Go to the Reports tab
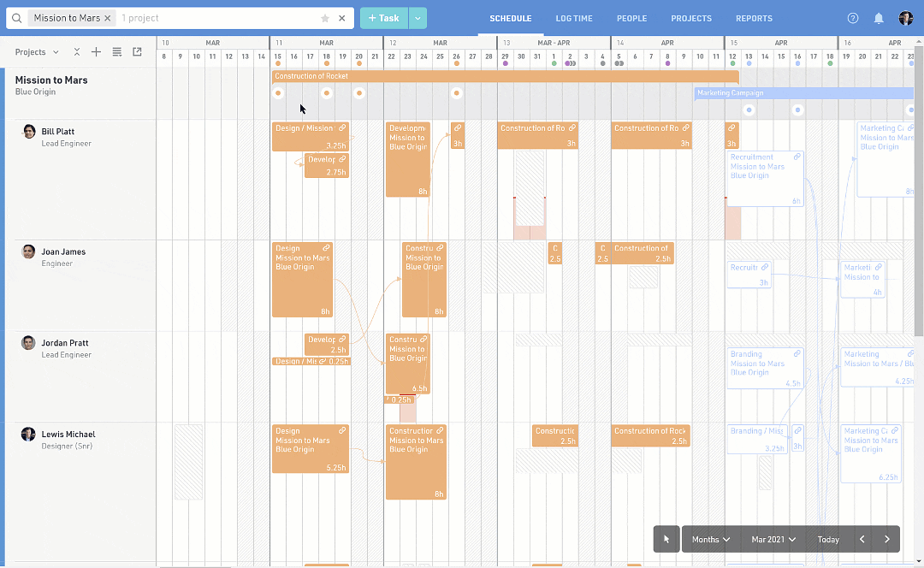This screenshot has width=924, height=568. [x=754, y=18]
